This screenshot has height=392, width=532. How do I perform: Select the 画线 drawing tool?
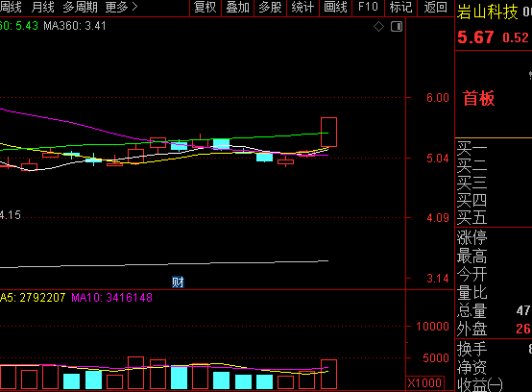pos(335,7)
